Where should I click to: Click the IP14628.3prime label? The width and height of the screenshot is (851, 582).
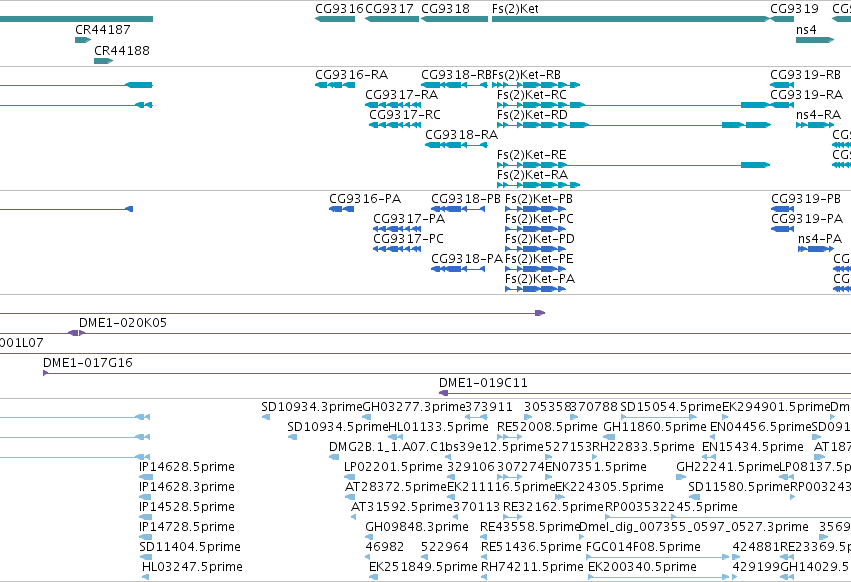click(187, 486)
